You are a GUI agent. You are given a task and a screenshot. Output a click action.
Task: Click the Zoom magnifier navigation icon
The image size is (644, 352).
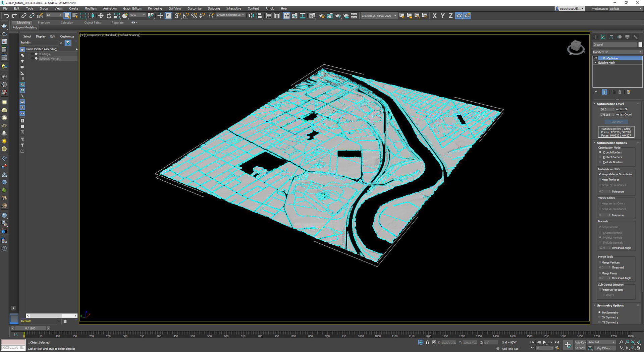621,342
